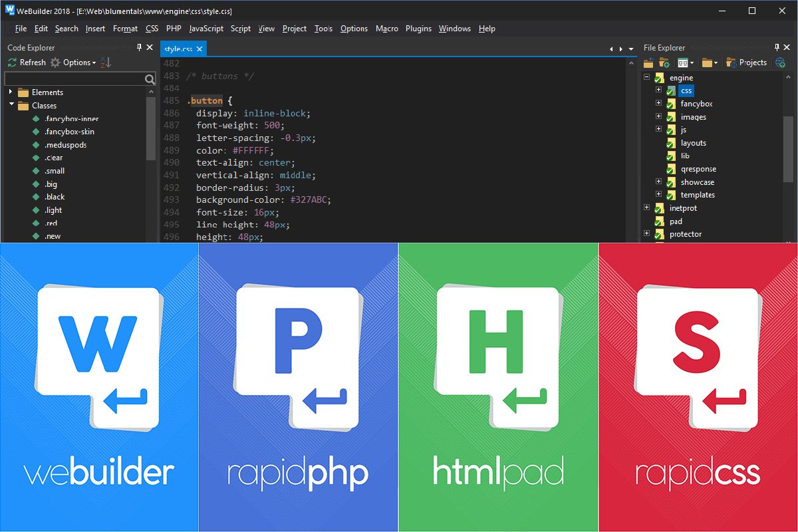Expand the inetprot folder node
This screenshot has height=532, width=798.
(x=646, y=207)
